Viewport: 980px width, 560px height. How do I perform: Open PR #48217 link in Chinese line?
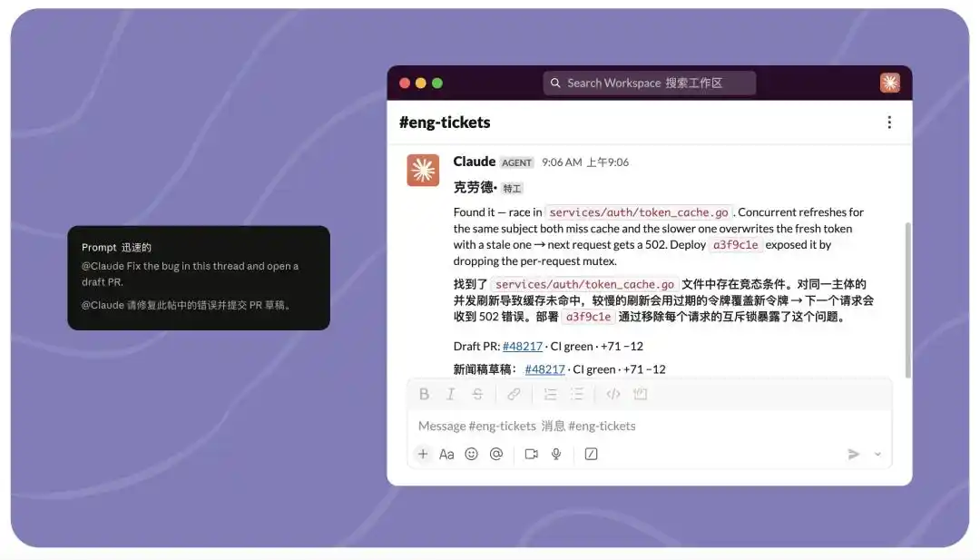coord(545,369)
